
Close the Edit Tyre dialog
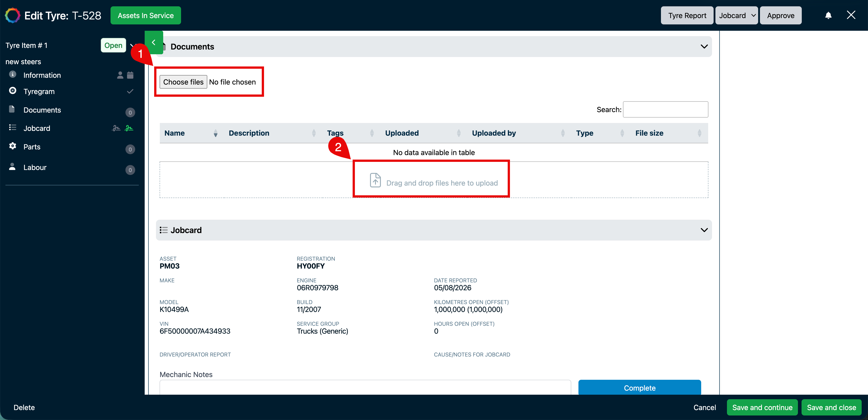click(851, 15)
